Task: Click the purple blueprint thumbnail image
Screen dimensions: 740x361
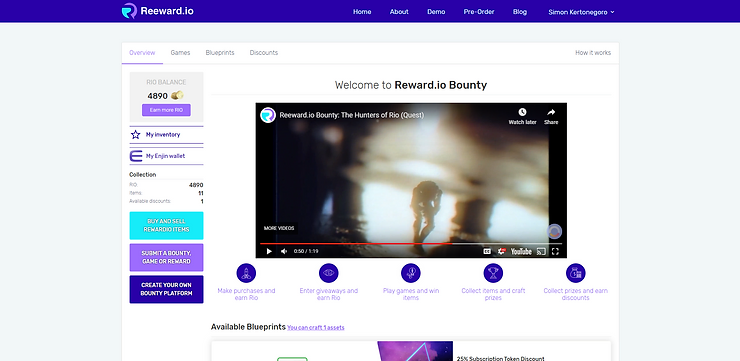Action: 415,351
